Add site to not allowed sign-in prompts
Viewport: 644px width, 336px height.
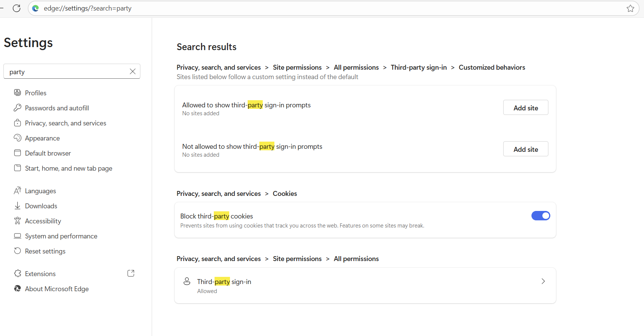click(525, 149)
